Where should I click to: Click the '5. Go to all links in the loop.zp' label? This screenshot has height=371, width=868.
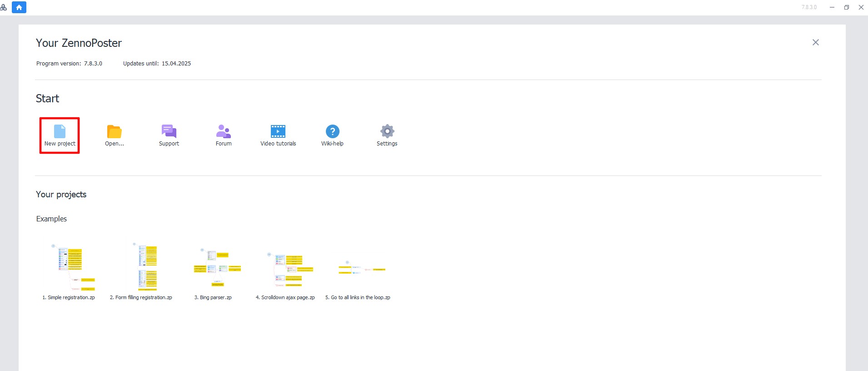[x=358, y=297]
